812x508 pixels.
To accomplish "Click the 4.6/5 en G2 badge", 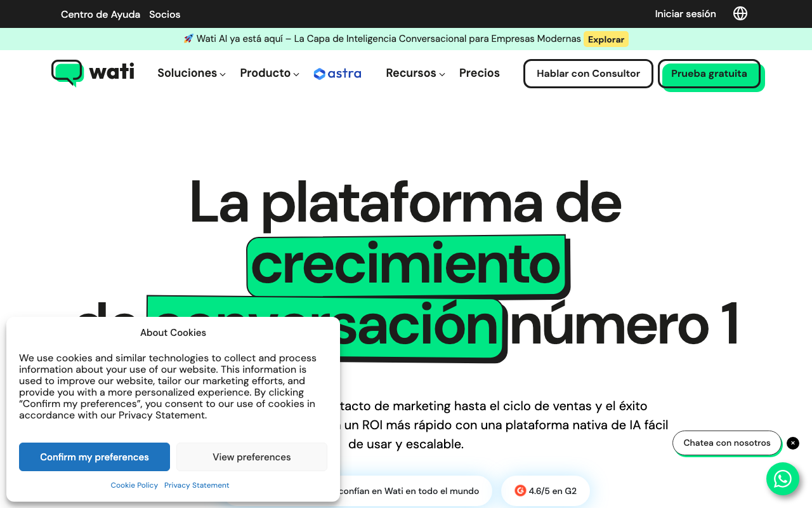I will 546,491.
